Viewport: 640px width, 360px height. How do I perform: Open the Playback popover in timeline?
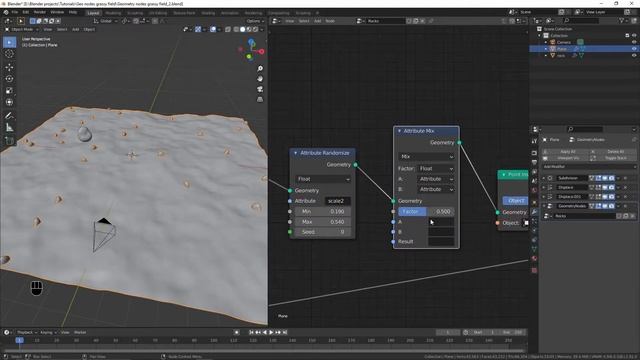coord(27,332)
